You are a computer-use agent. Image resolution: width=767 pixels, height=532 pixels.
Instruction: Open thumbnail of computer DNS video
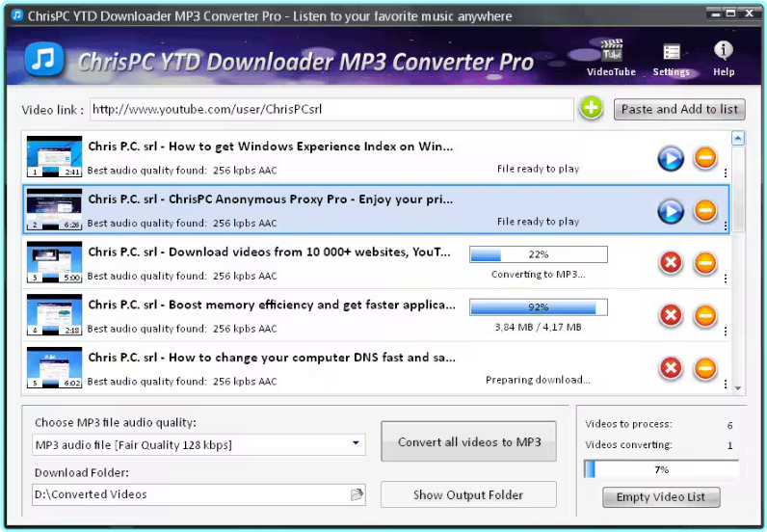click(54, 367)
